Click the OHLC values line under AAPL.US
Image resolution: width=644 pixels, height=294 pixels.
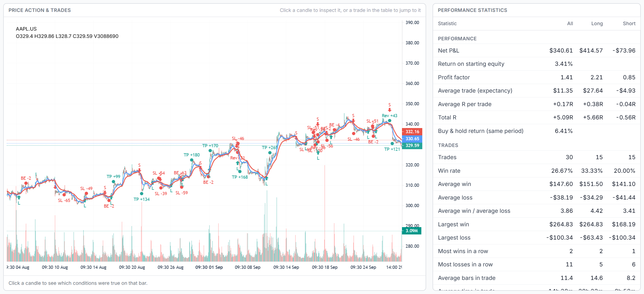point(67,36)
